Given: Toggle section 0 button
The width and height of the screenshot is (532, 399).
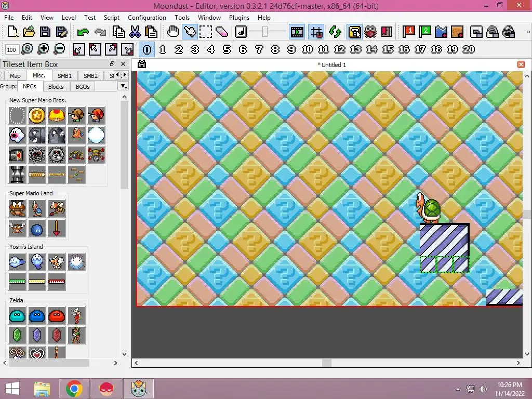Looking at the screenshot, I should tap(147, 49).
